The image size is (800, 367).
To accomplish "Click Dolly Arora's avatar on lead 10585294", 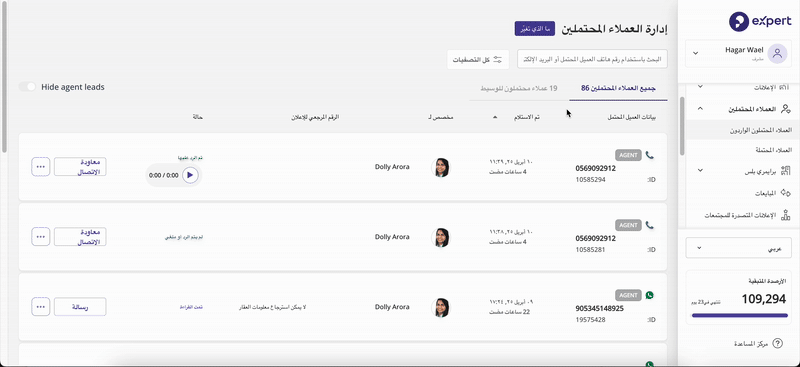I will tap(440, 167).
